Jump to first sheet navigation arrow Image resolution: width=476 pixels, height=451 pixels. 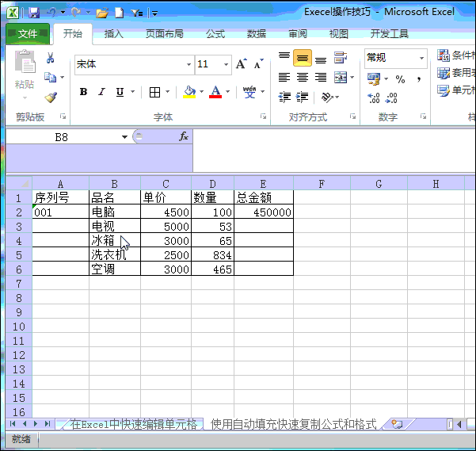[x=13, y=424]
